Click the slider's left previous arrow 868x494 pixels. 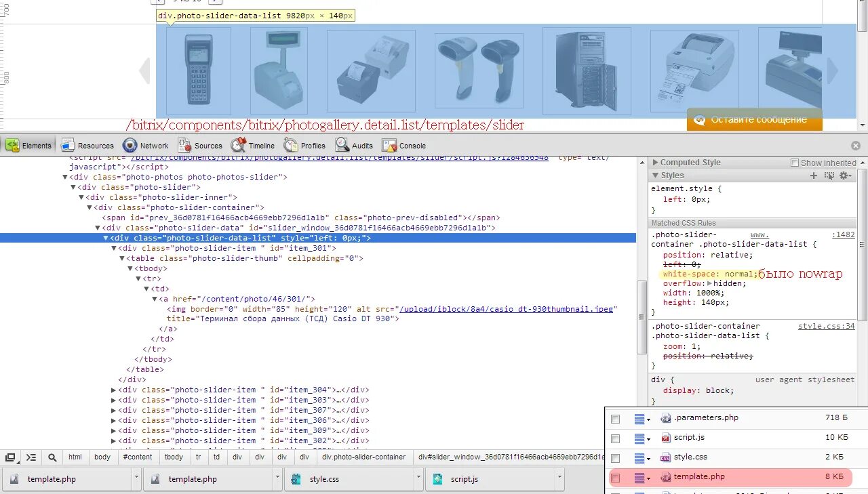[144, 71]
